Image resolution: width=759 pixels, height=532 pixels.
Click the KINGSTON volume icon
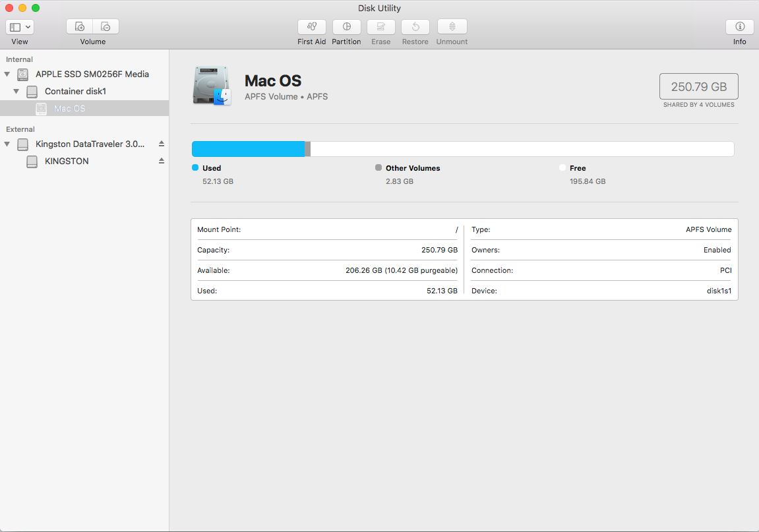pos(32,162)
